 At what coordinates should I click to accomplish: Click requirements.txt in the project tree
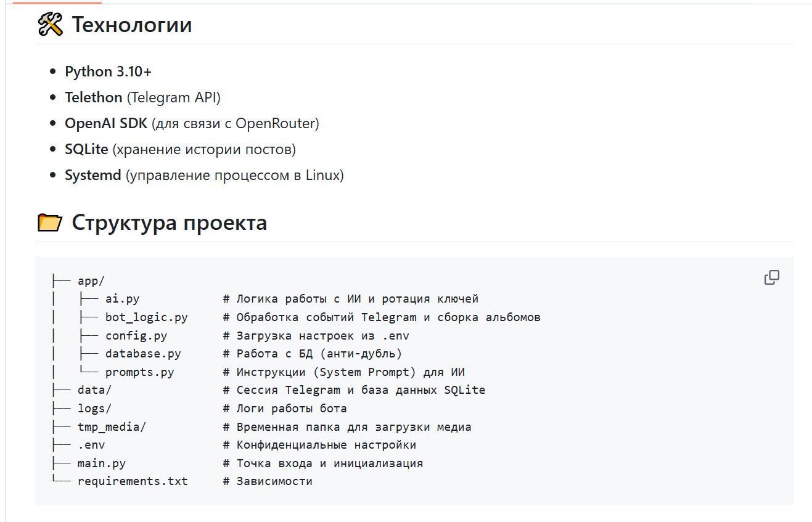pos(133,481)
